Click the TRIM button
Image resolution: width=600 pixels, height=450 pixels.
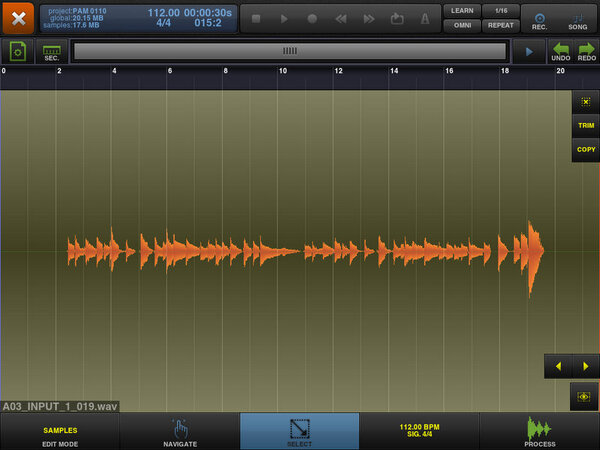click(585, 126)
